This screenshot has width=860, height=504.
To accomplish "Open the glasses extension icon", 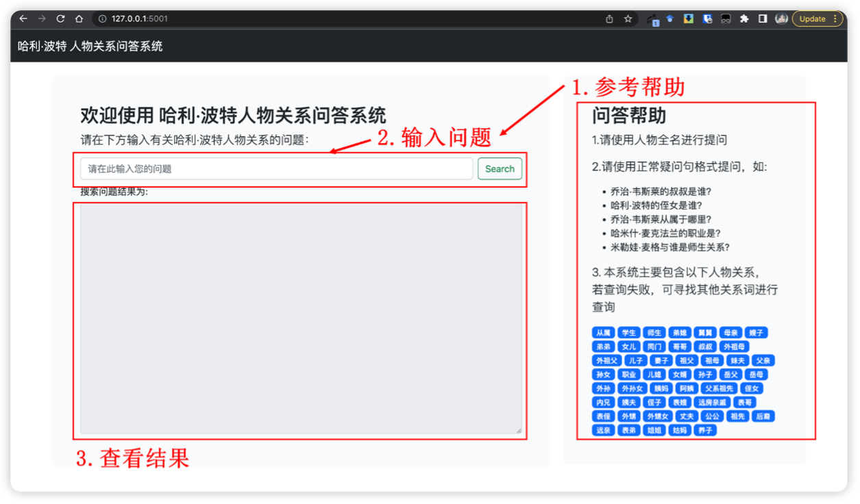I will point(726,19).
